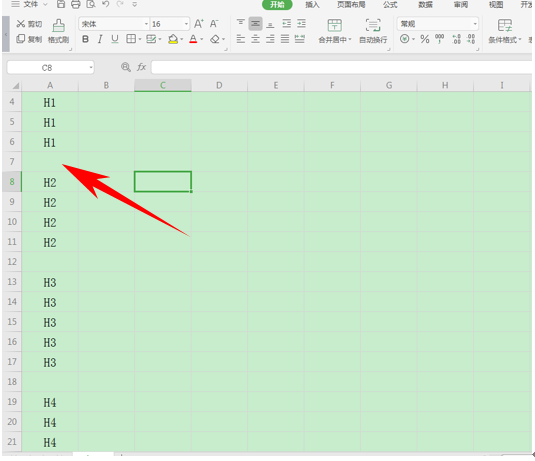This screenshot has width=535, height=461.
Task: Open the font name dropdown
Action: click(146, 24)
